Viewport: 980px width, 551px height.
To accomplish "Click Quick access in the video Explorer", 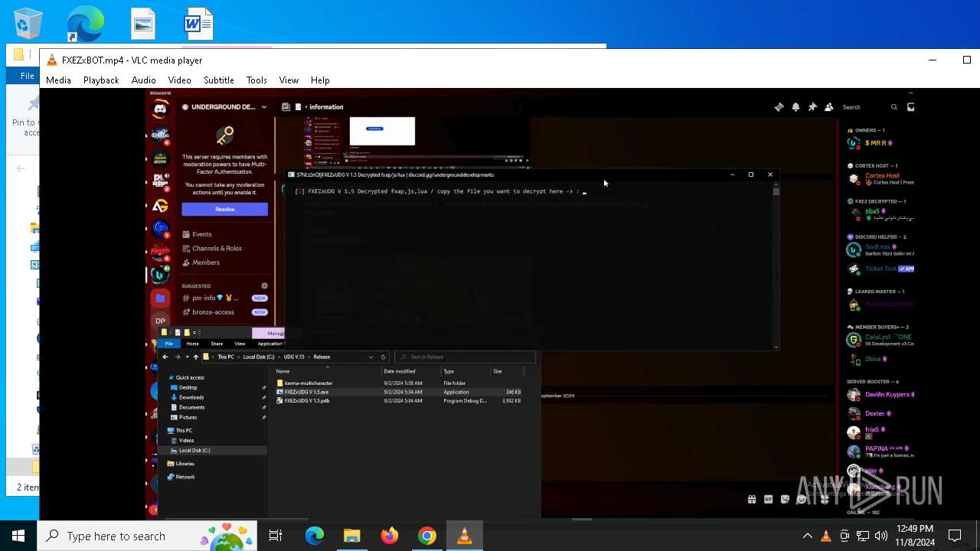I will click(x=190, y=377).
